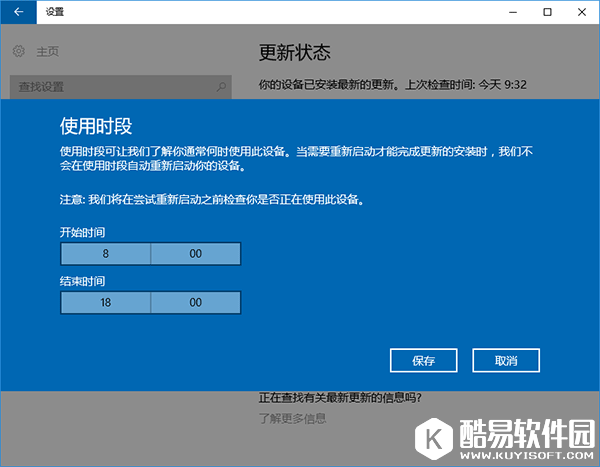
Task: Click the search magnifier in 查找设置 box
Action: click(221, 87)
